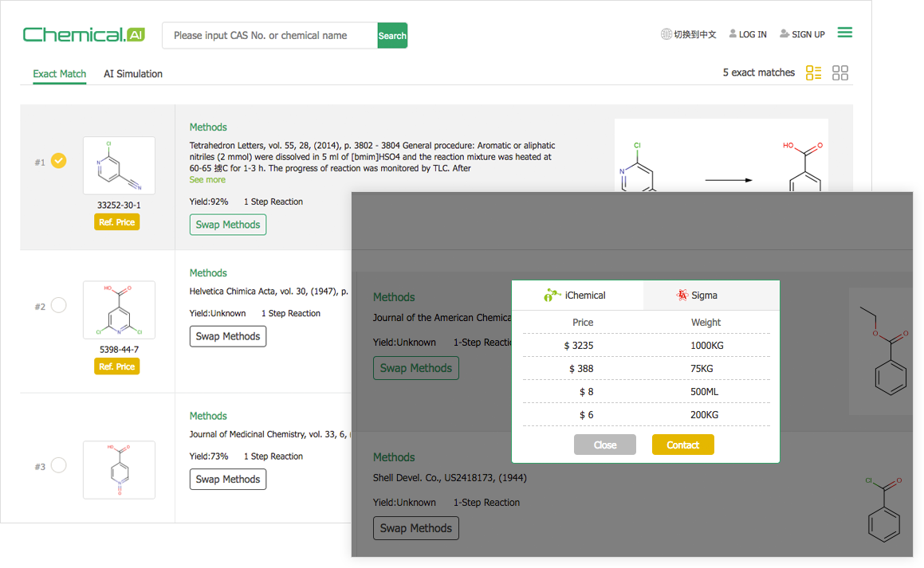
Task: Click the LOG IN user icon
Action: [x=733, y=33]
